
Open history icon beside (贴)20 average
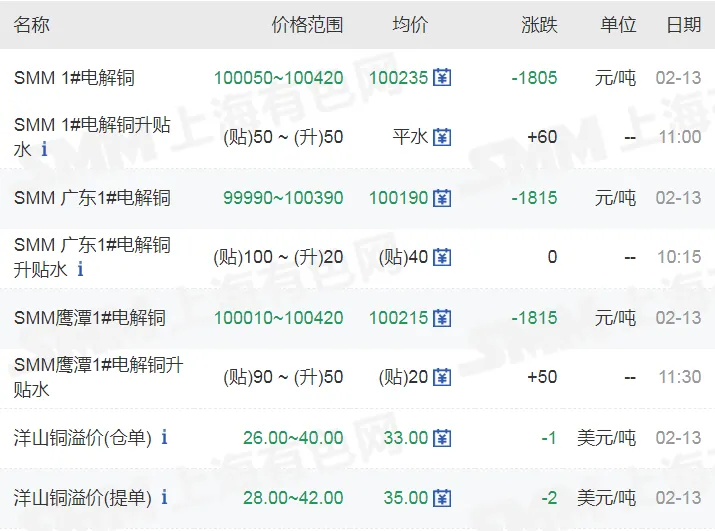tap(442, 377)
